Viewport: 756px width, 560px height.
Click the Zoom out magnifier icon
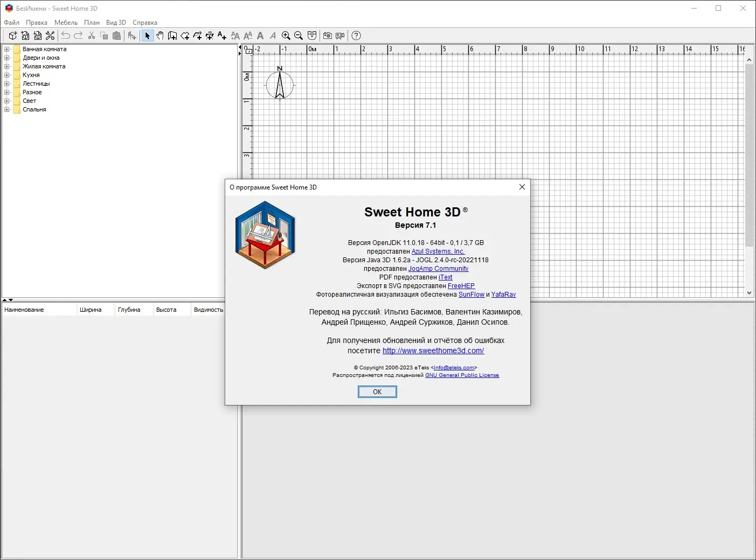[299, 36]
